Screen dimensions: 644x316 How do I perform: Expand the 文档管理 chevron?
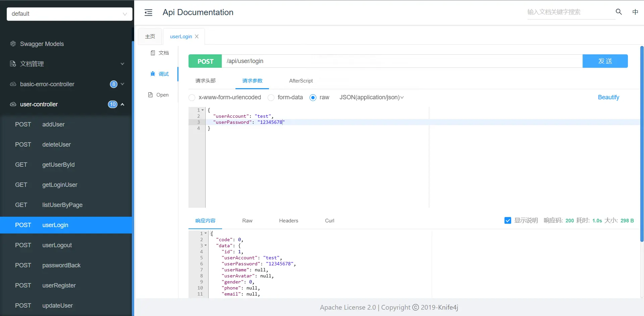(122, 64)
